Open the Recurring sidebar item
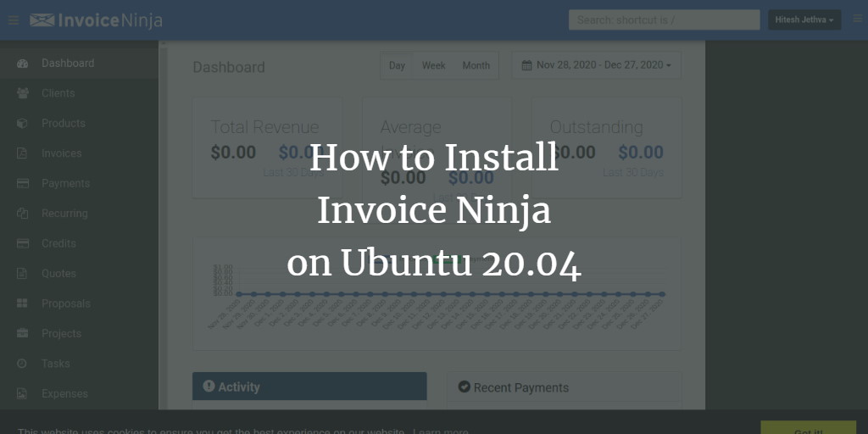The width and height of the screenshot is (868, 434). click(79, 213)
